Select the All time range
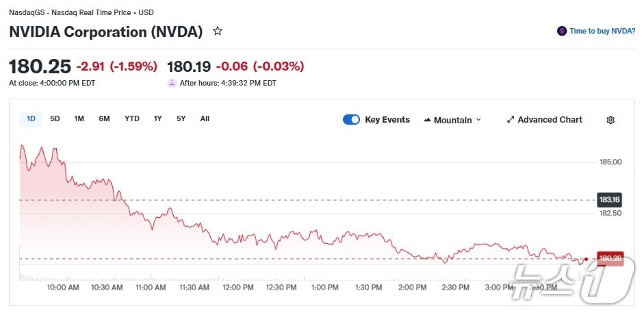Screen dimensions: 644x313 pos(205,118)
